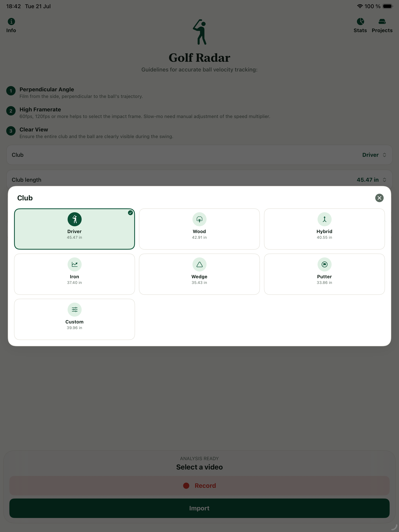Click the Select a video text
Screen dimensions: 399x532
[x=199, y=467]
